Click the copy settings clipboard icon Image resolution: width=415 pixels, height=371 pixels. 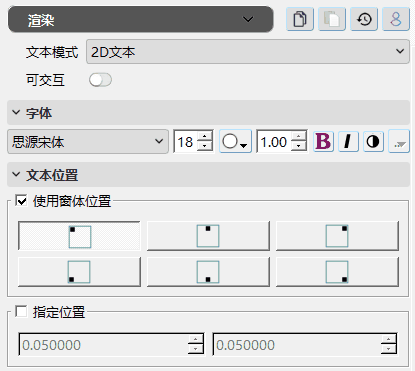click(x=300, y=19)
